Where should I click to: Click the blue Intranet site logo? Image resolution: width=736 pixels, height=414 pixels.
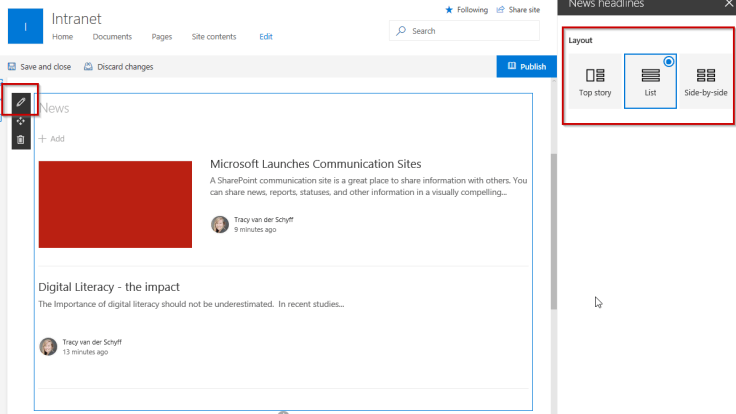tap(26, 26)
